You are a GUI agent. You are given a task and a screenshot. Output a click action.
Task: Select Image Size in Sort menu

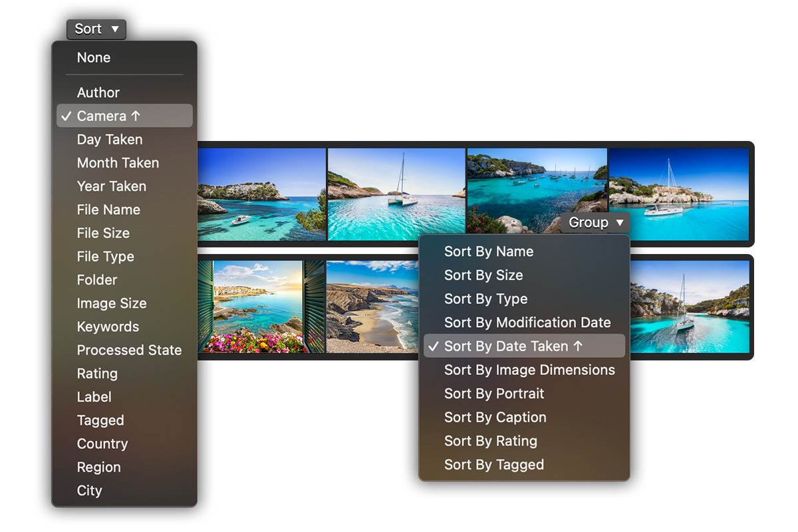point(124,303)
